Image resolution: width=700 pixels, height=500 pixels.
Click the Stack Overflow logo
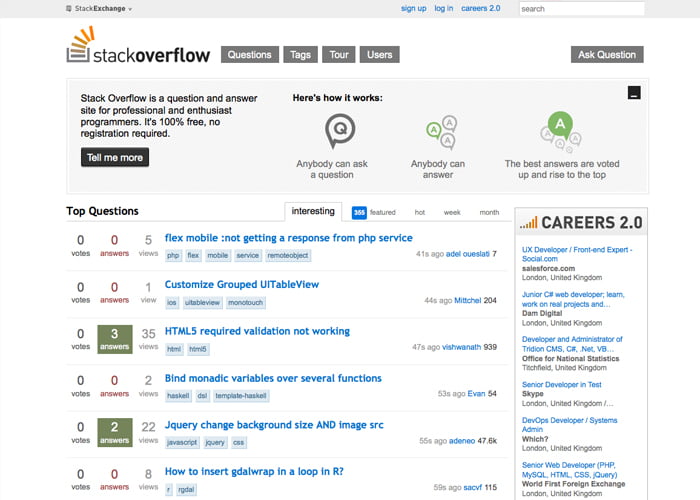click(x=138, y=45)
